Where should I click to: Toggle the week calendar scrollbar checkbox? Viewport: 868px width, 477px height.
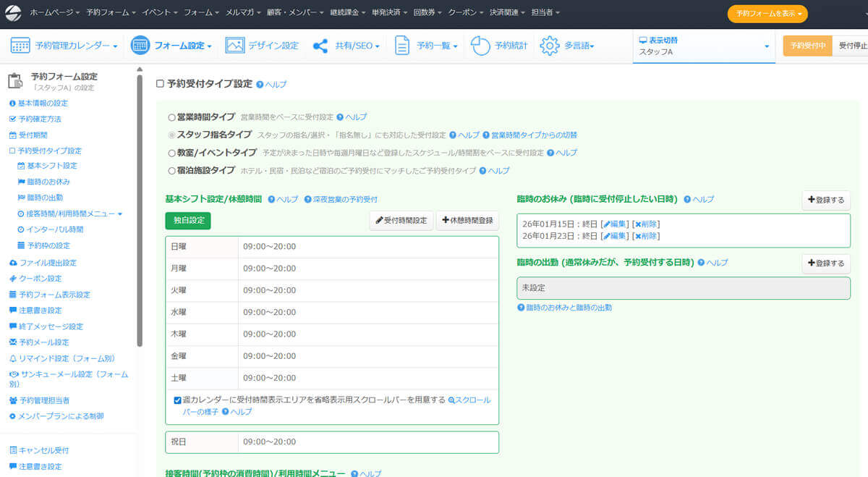(x=177, y=400)
